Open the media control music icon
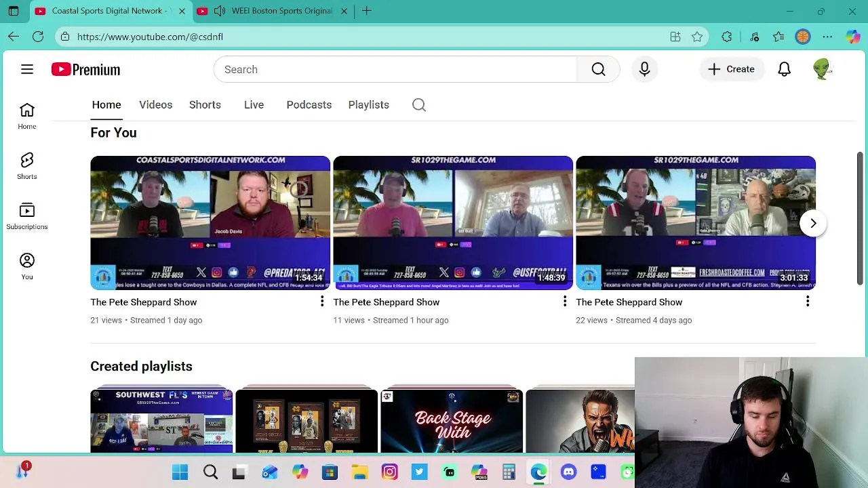This screenshot has width=868, height=488. point(754,37)
